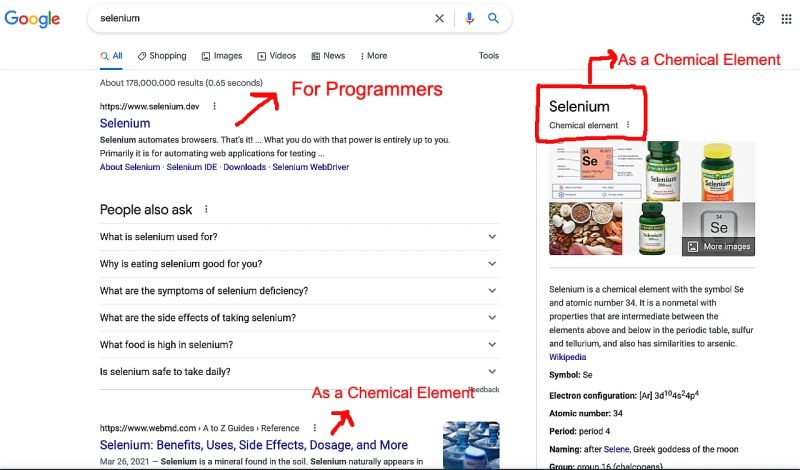This screenshot has height=470, width=800.
Task: Open the Google apps grid icon
Action: (x=786, y=19)
